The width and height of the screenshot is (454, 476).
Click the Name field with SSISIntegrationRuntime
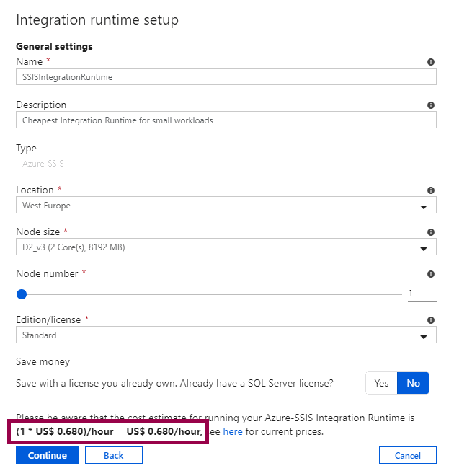pos(226,77)
